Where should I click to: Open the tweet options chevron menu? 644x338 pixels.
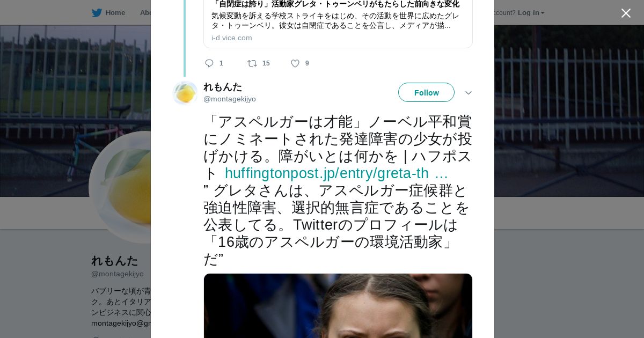point(468,93)
